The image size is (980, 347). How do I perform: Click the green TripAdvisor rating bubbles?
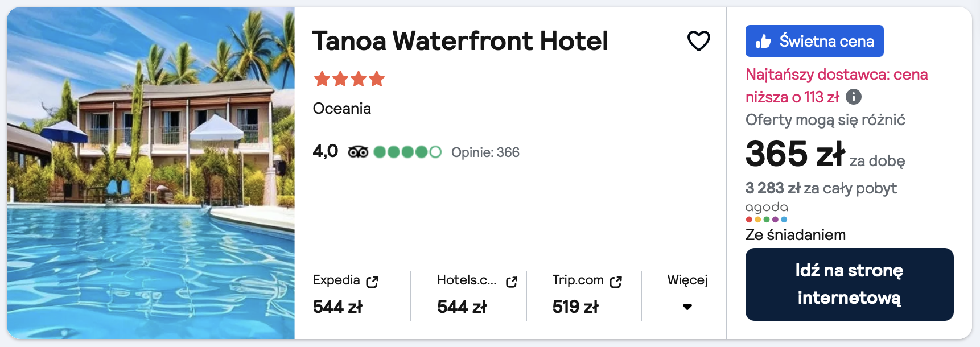407,152
